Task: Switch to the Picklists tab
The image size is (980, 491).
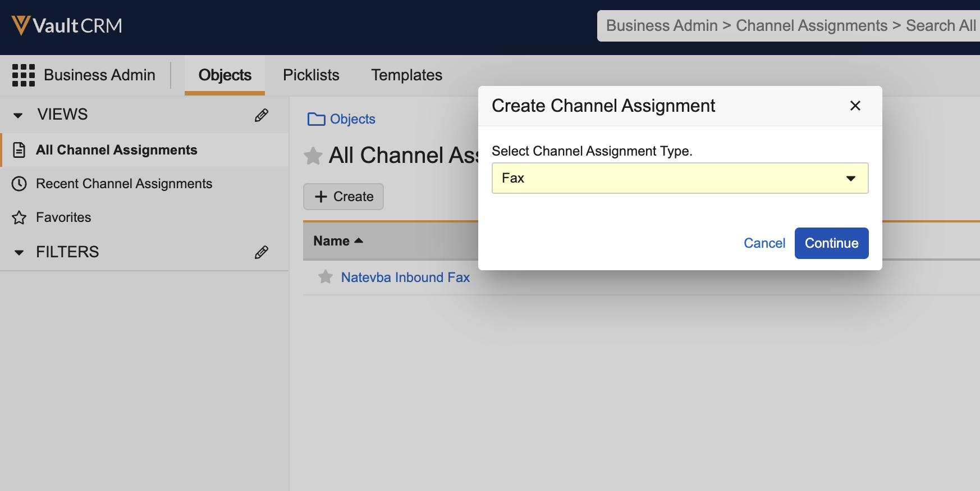Action: (311, 75)
